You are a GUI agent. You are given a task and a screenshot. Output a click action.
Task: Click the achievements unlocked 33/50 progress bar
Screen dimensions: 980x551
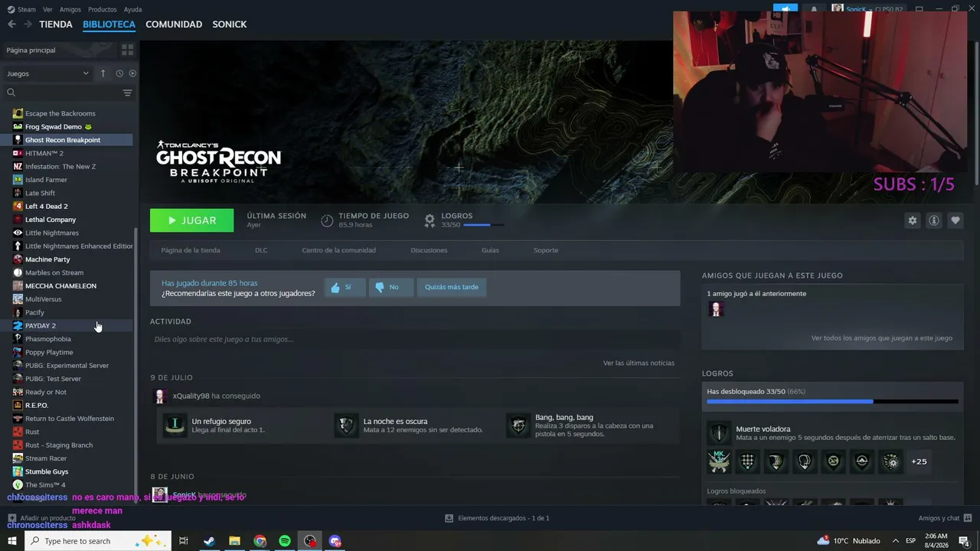tap(832, 401)
